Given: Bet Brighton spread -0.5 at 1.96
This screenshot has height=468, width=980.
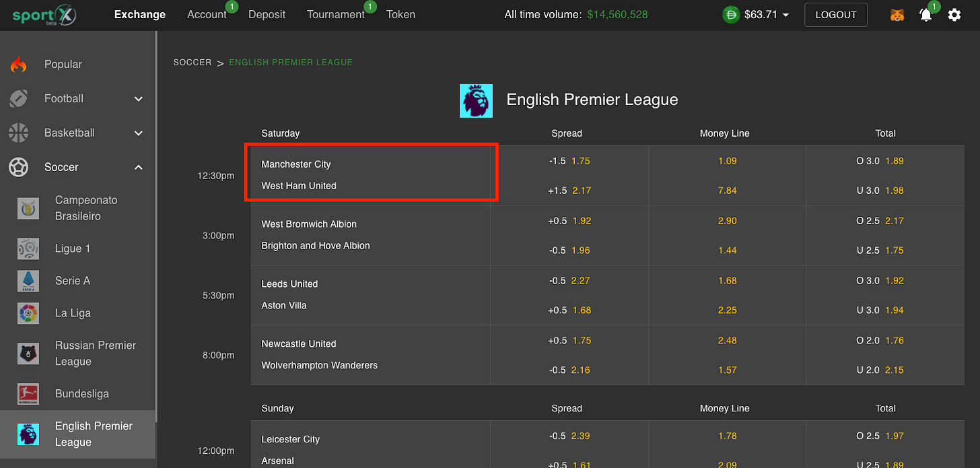Looking at the screenshot, I should (569, 250).
